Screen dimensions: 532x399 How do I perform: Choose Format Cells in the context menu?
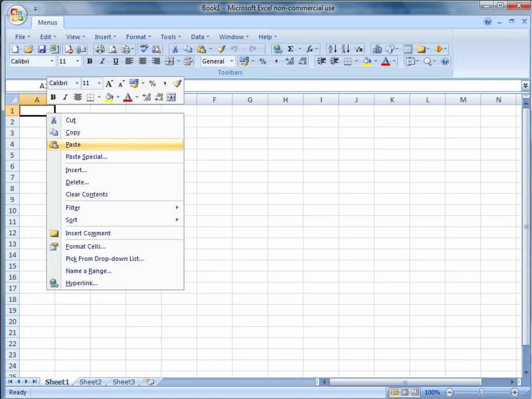(x=85, y=247)
